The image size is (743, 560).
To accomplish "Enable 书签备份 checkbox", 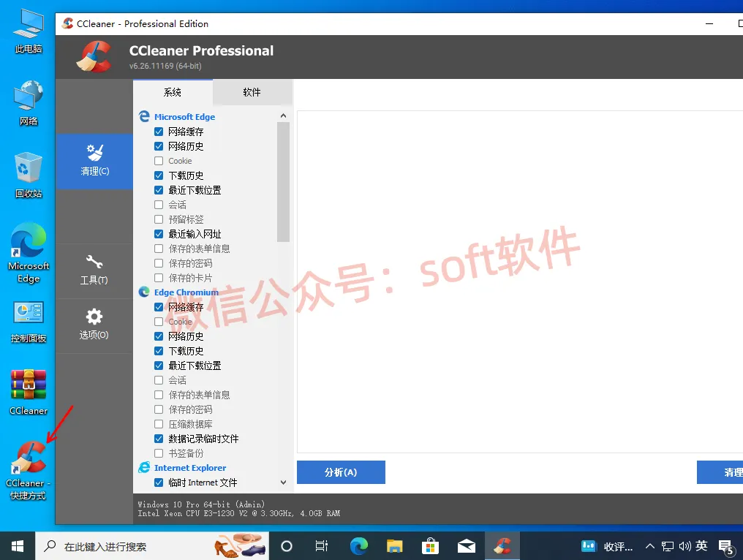I will tap(159, 453).
